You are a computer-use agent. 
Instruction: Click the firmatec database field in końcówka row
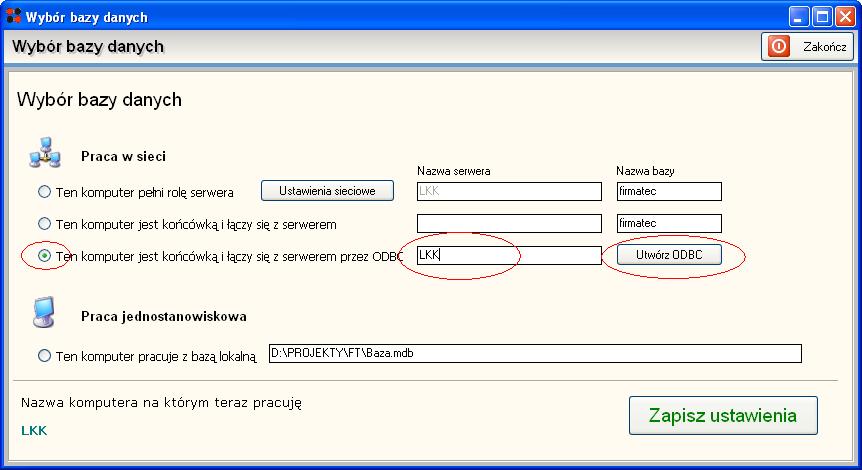pos(669,223)
